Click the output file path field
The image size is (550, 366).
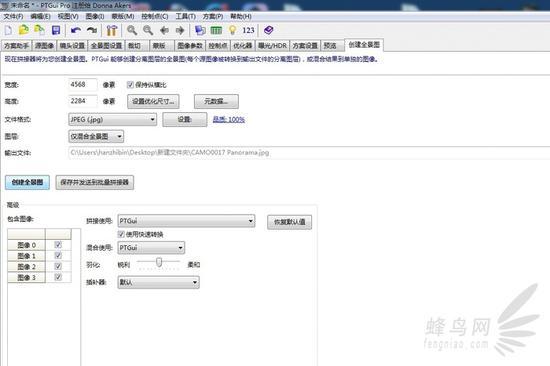click(309, 153)
